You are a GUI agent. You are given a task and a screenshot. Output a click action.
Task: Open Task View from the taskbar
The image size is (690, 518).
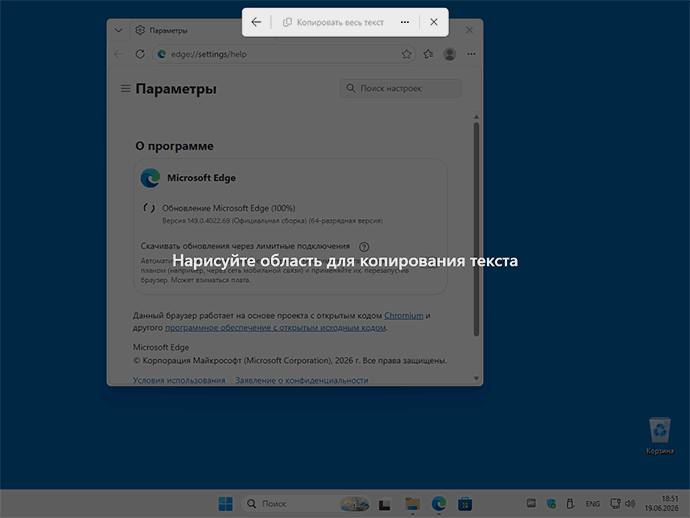pos(385,503)
